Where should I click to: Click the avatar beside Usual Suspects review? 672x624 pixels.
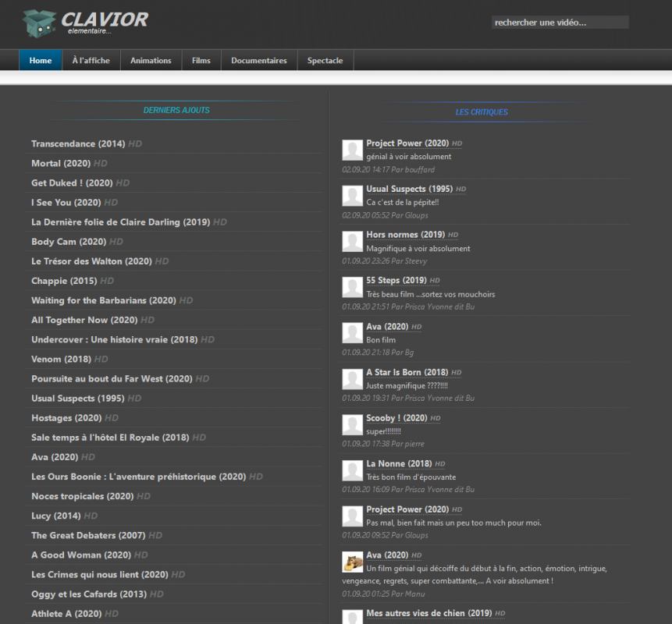[352, 196]
